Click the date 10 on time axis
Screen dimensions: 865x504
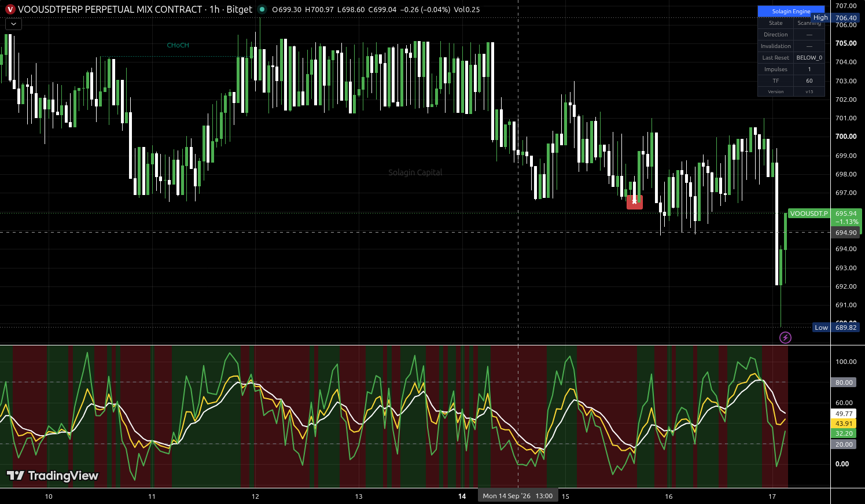(x=49, y=496)
